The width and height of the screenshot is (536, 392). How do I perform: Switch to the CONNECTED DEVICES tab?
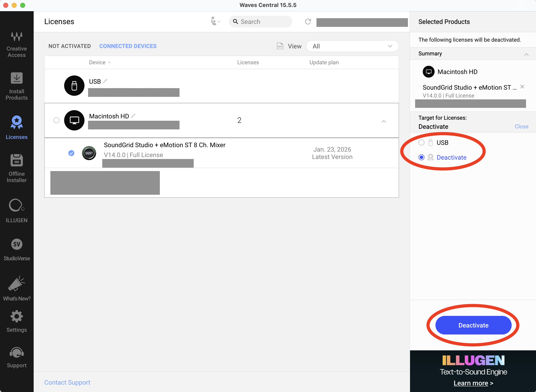(128, 46)
